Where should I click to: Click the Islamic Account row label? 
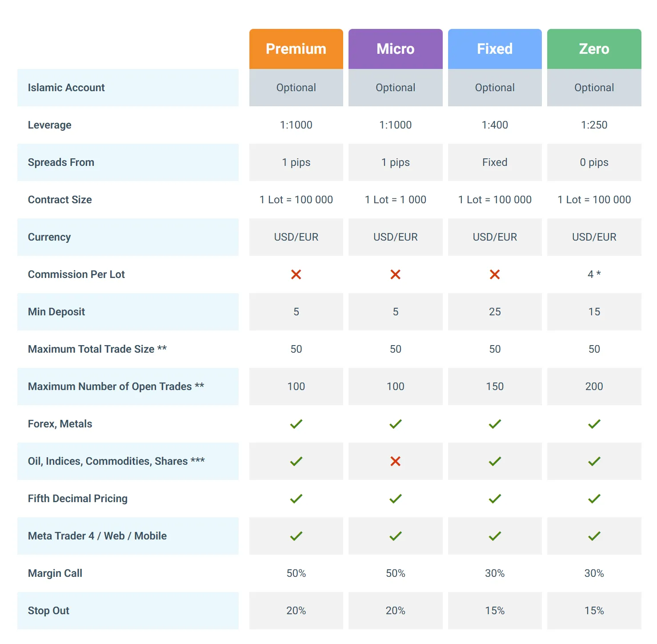[66, 88]
